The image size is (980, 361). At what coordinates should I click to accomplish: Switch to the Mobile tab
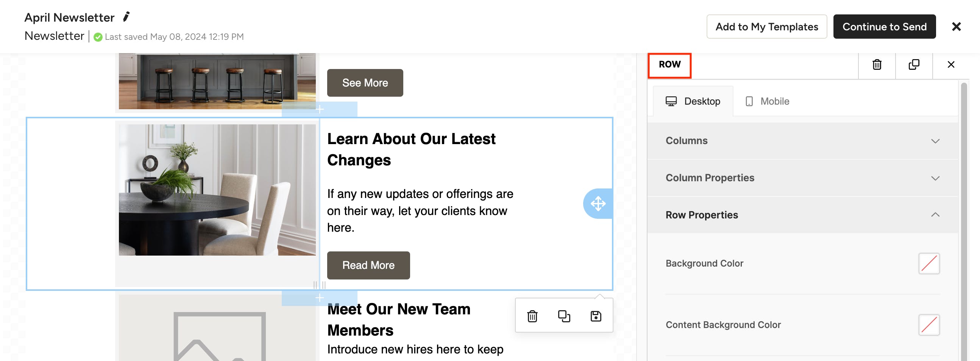point(767,101)
